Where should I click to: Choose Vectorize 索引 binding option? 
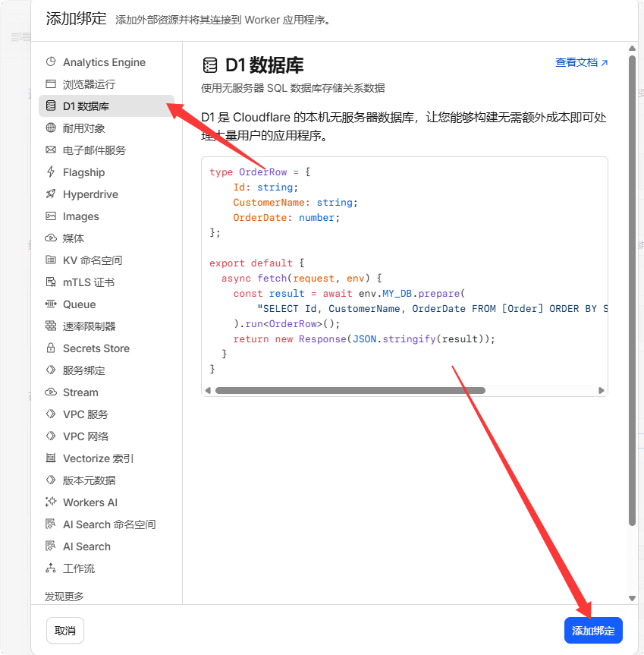(106, 458)
